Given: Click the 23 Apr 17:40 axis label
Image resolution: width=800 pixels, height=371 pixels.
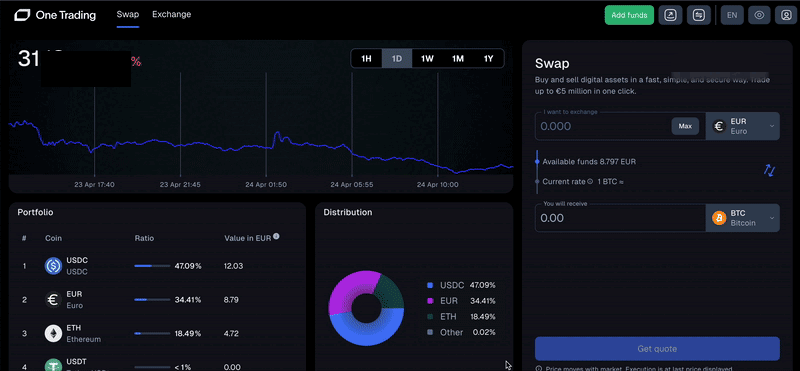Looking at the screenshot, I should point(94,184).
